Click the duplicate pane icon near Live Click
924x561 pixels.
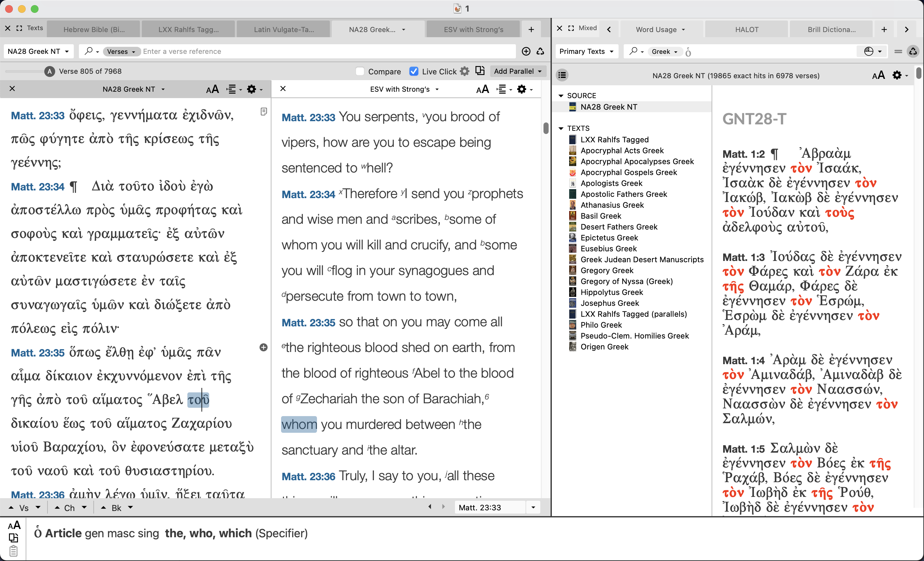480,71
